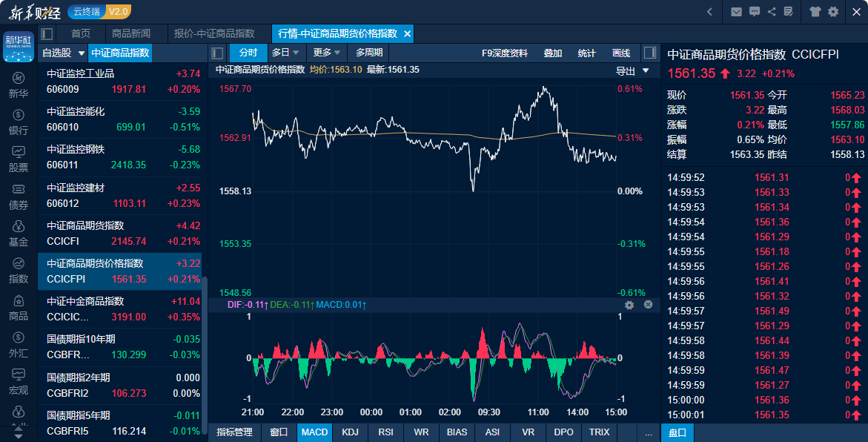Close the MACD indicator panel
The width and height of the screenshot is (868, 442).
click(649, 305)
